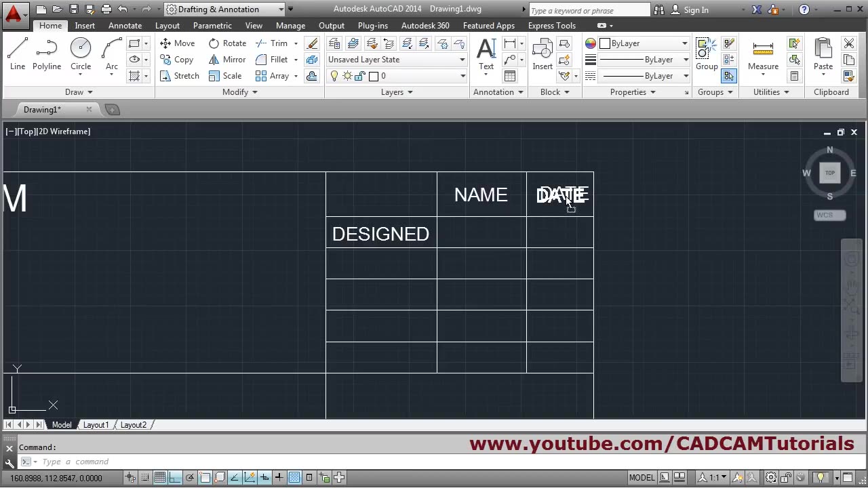The width and height of the screenshot is (868, 488).
Task: Switch to the Annotate ribbon tab
Action: pyautogui.click(x=125, y=26)
